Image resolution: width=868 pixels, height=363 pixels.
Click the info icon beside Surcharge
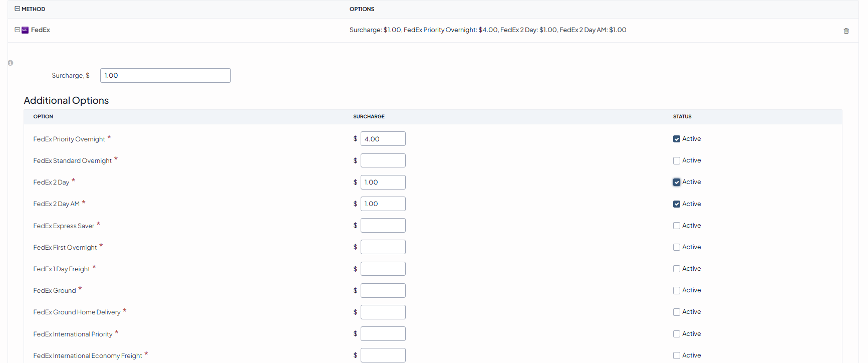[x=11, y=63]
